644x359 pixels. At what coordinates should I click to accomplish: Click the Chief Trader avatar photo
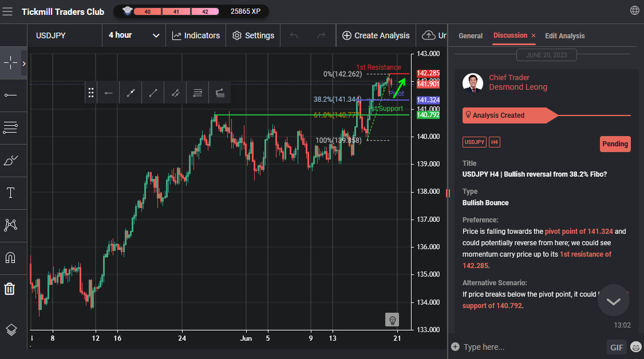(x=473, y=83)
